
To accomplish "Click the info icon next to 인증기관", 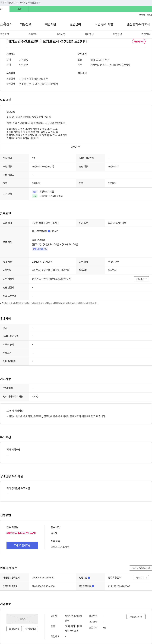I will coord(89,577).
